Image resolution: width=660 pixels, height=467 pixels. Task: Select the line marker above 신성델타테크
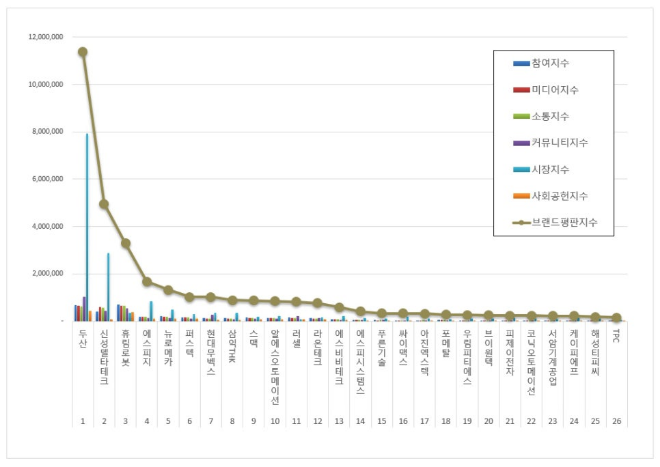pos(103,204)
